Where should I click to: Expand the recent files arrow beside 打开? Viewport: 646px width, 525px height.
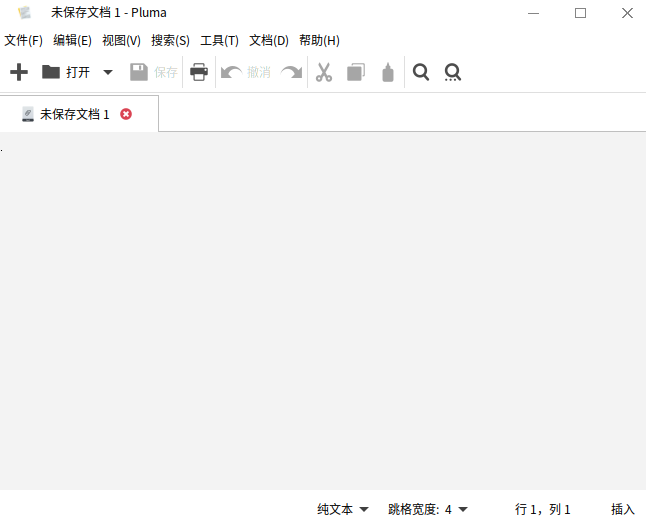click(108, 72)
